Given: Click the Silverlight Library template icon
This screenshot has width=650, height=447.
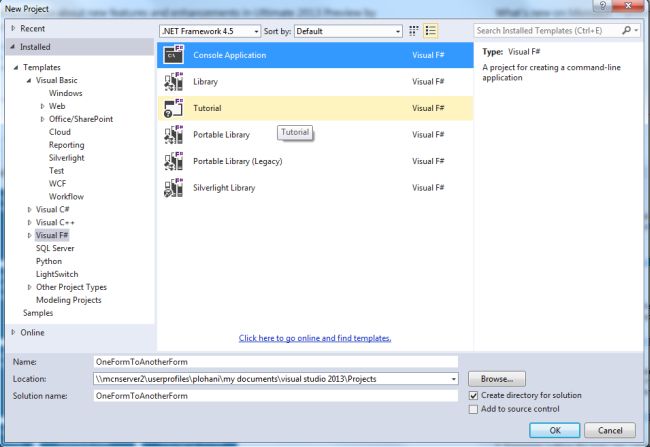Looking at the screenshot, I should coord(173,187).
